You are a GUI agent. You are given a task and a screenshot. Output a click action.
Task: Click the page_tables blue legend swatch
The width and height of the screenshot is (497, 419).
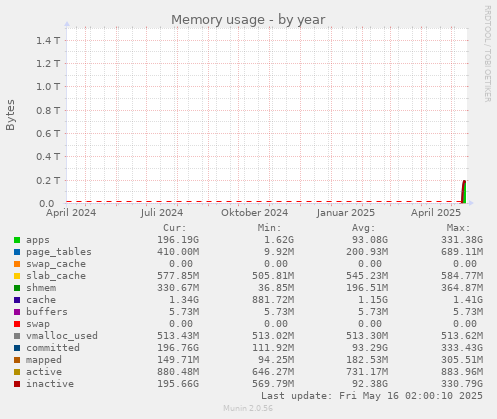click(17, 252)
